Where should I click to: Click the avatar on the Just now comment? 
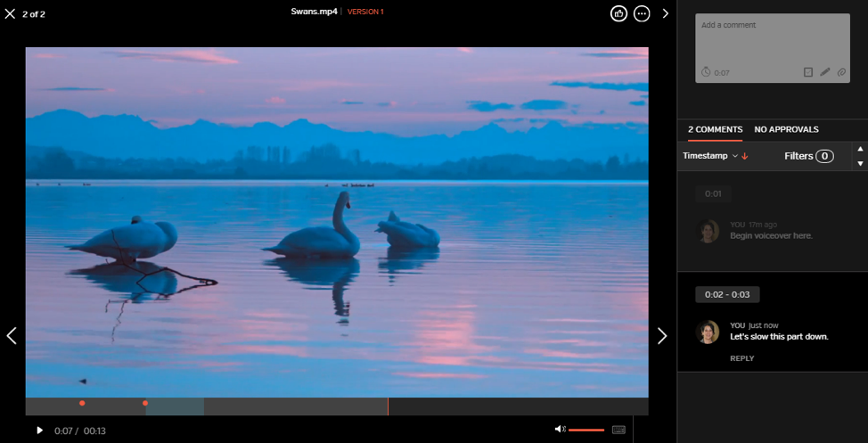click(x=708, y=332)
